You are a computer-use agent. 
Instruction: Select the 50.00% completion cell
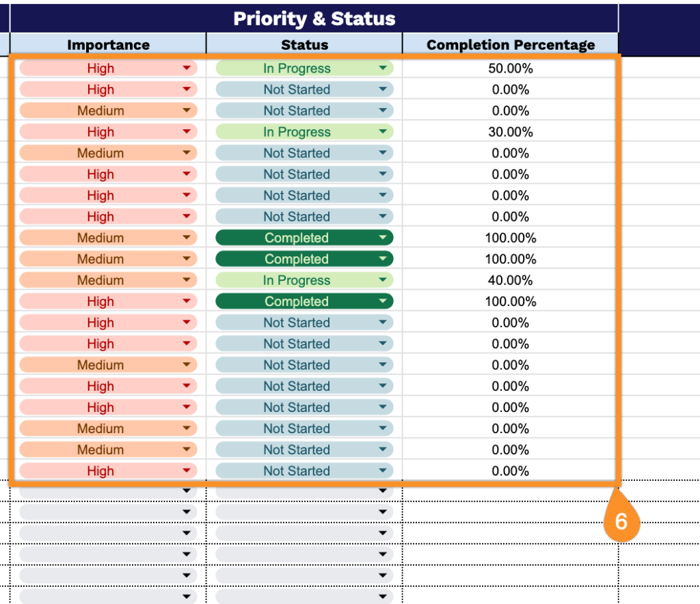pos(510,68)
